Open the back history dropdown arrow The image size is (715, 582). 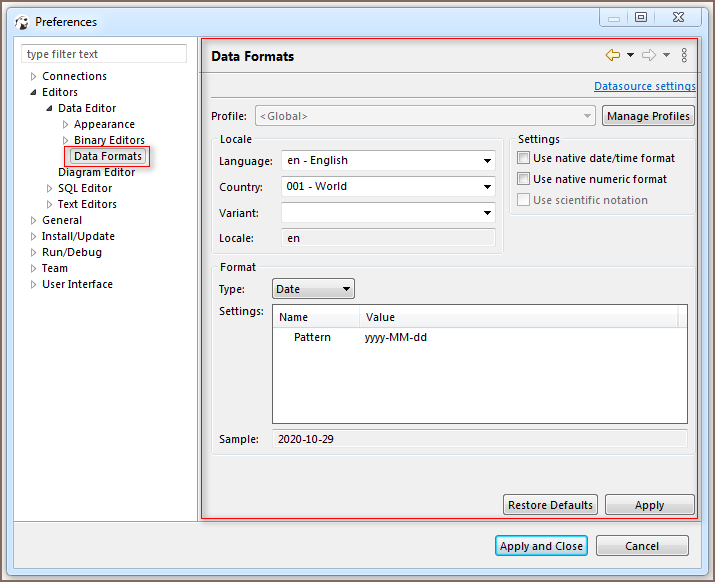[630, 56]
